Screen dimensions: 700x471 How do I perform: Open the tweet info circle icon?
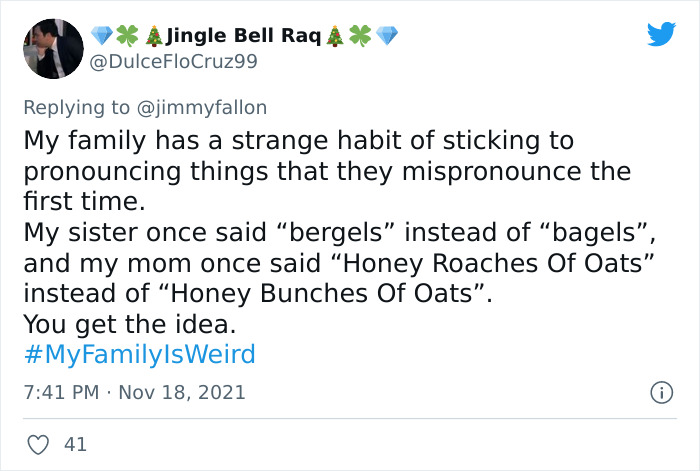coord(661,392)
